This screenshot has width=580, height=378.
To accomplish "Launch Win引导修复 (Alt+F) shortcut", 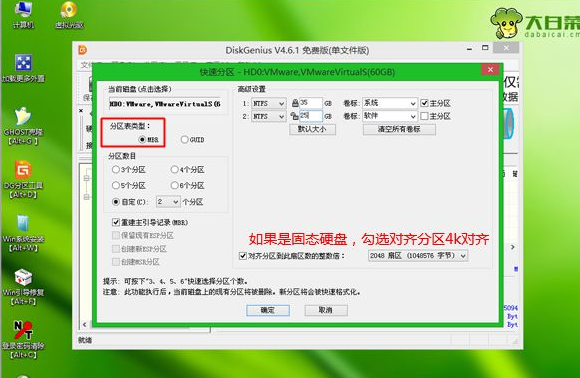I will [x=23, y=286].
